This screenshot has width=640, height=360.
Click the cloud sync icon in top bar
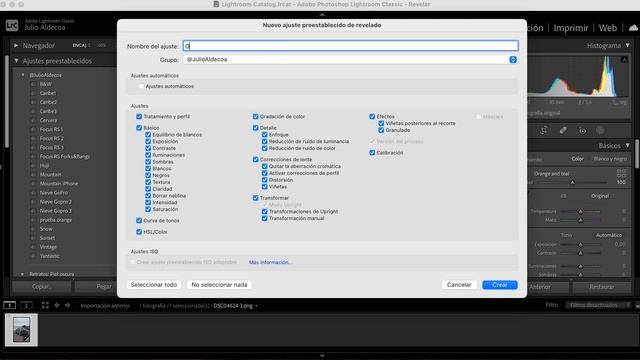point(633,28)
